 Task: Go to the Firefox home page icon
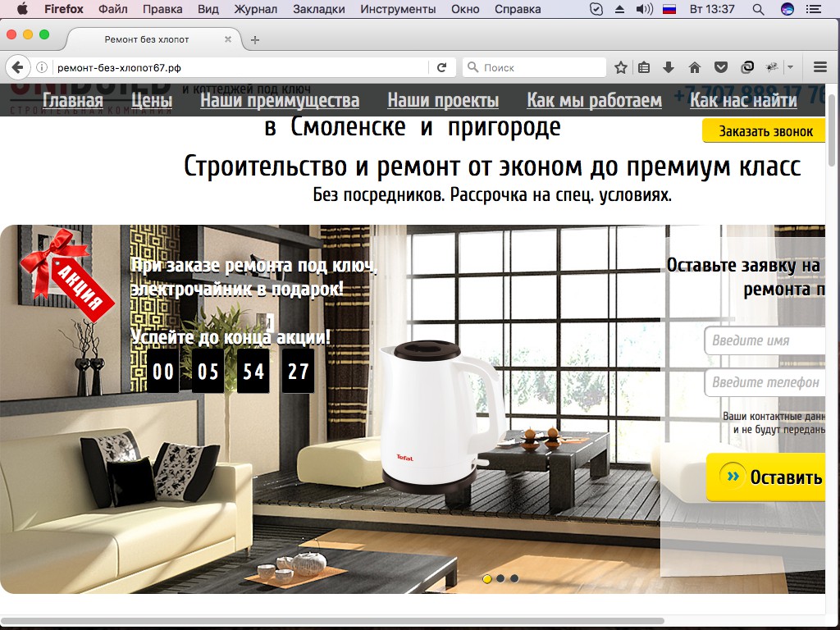695,67
